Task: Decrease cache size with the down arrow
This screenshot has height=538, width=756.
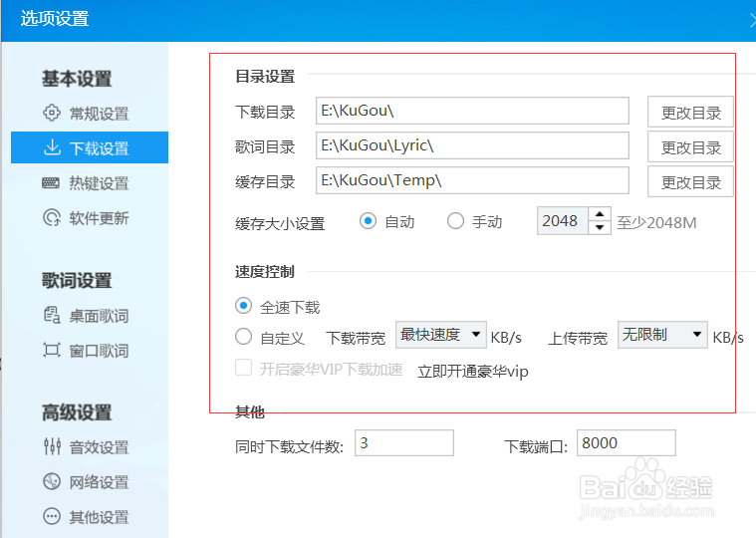Action: 600,227
